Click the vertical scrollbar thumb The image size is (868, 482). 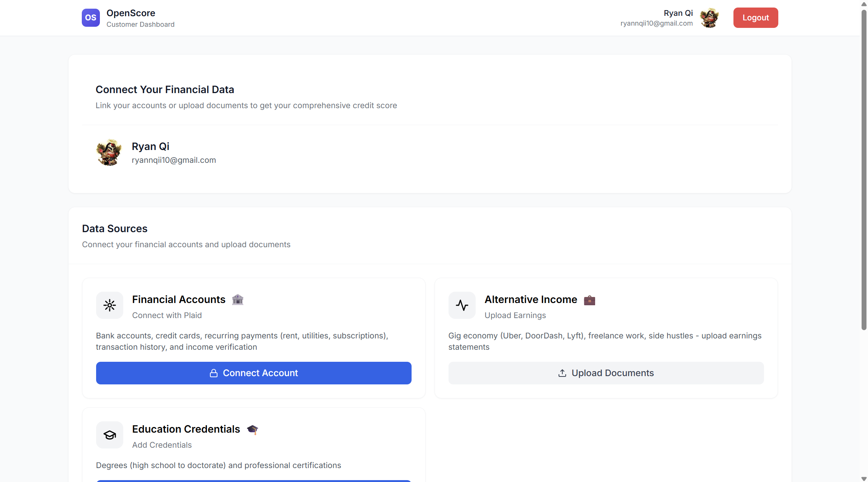pos(864,170)
